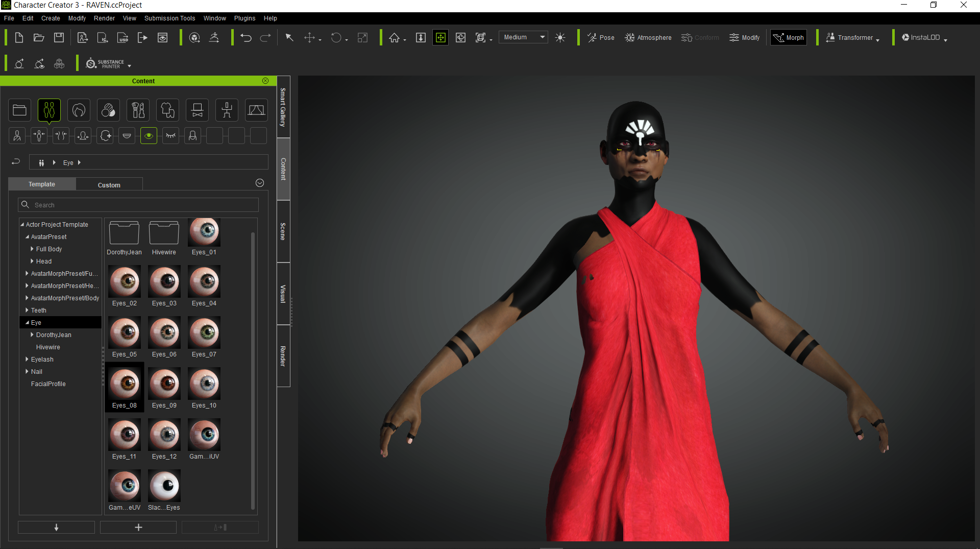Open the Scene side tab
980x549 pixels.
[x=283, y=231]
